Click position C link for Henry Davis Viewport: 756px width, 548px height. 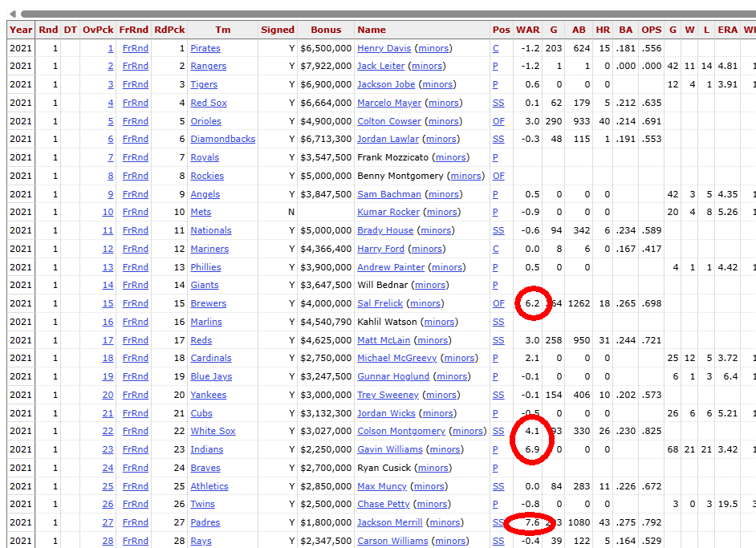click(496, 48)
